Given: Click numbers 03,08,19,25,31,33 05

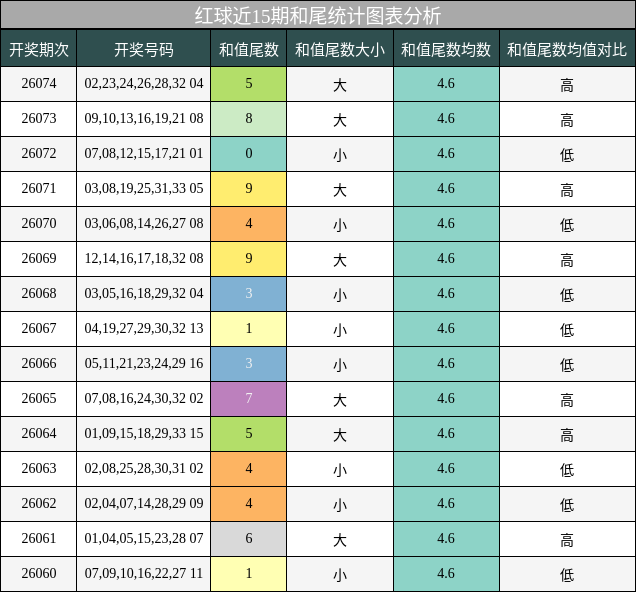Looking at the screenshot, I should coord(144,189).
